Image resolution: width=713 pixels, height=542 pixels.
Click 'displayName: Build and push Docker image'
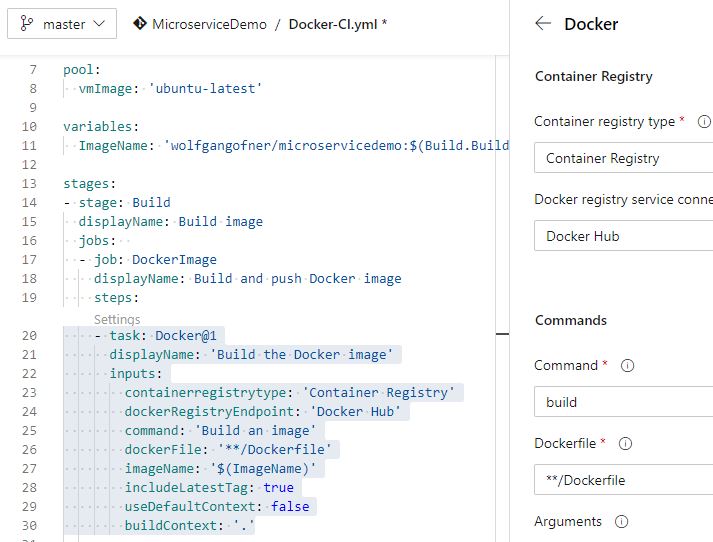pyautogui.click(x=248, y=278)
